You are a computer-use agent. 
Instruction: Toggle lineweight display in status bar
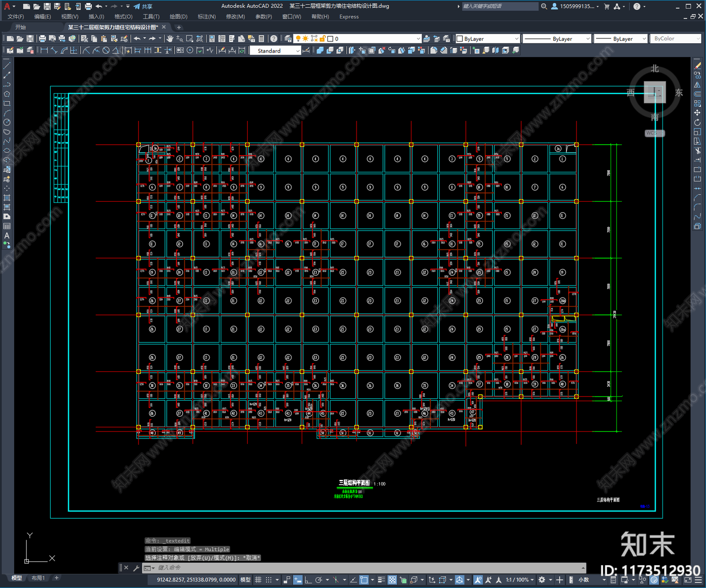382,580
